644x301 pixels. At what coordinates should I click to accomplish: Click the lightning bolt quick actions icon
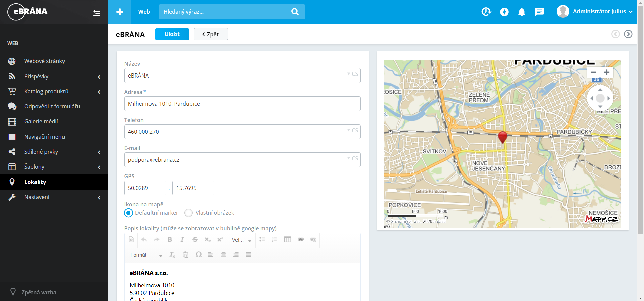pos(504,12)
